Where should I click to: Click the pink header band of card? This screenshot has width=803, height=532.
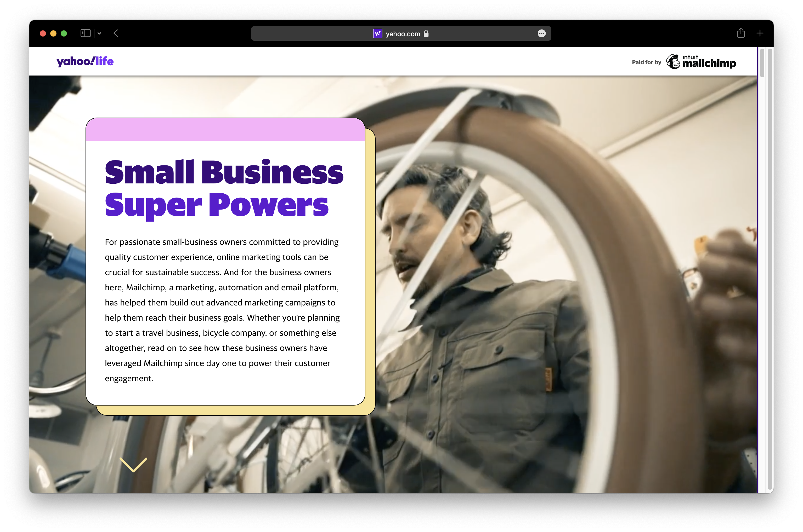tap(225, 130)
